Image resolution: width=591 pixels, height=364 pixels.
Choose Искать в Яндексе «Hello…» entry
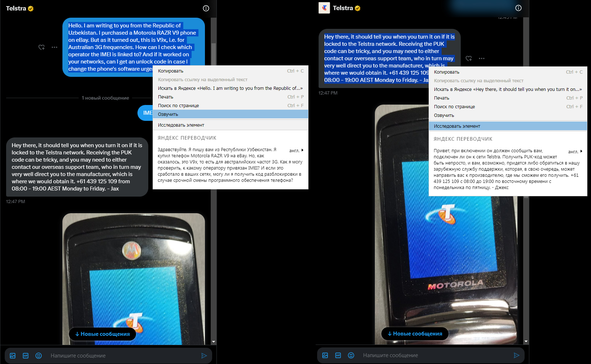231,88
